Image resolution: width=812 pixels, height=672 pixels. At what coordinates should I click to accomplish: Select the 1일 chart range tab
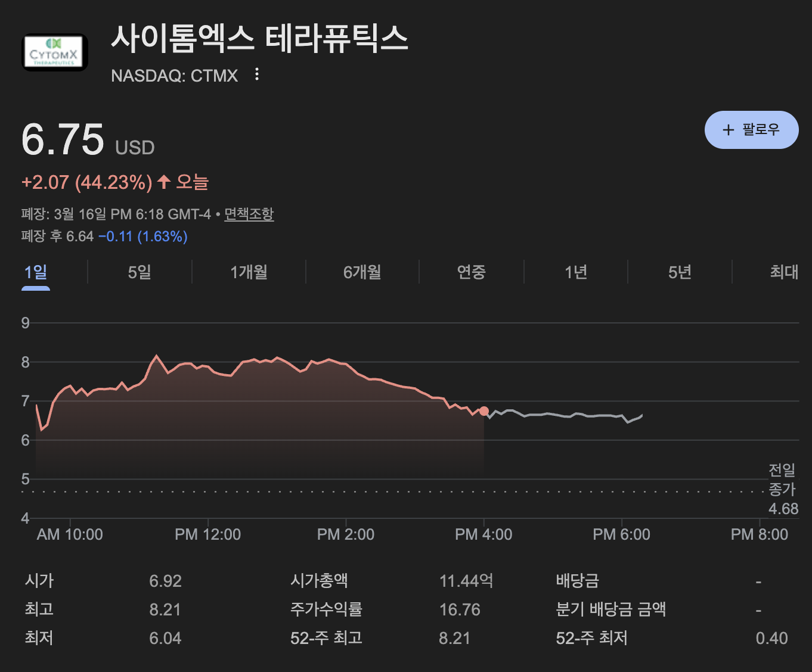tap(36, 272)
